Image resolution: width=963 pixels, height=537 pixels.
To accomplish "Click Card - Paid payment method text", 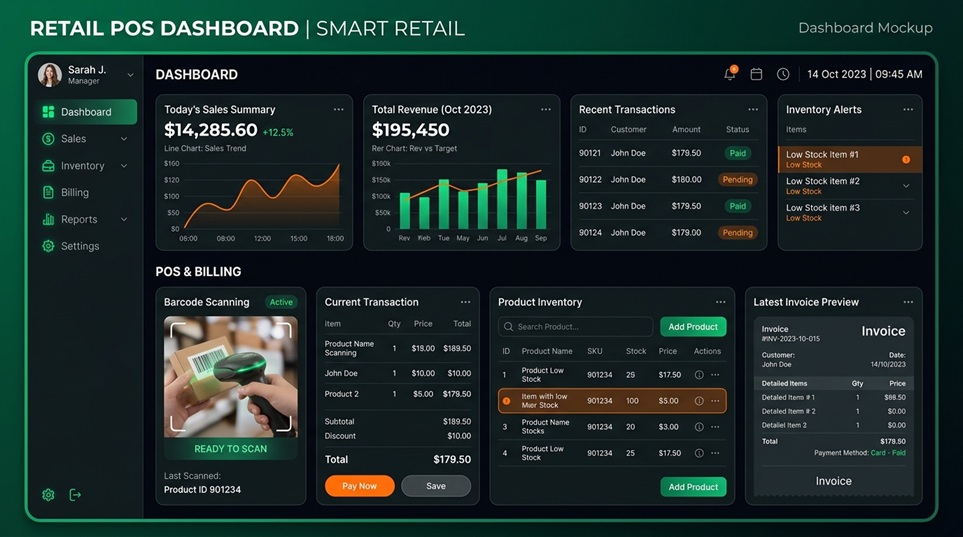I will (x=888, y=453).
